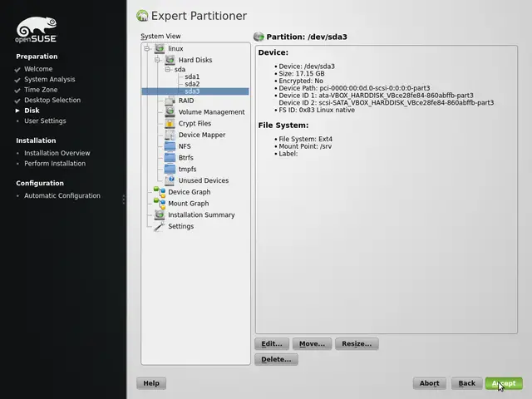Click the Settings wrench icon
This screenshot has height=399, width=532.
pyautogui.click(x=160, y=226)
